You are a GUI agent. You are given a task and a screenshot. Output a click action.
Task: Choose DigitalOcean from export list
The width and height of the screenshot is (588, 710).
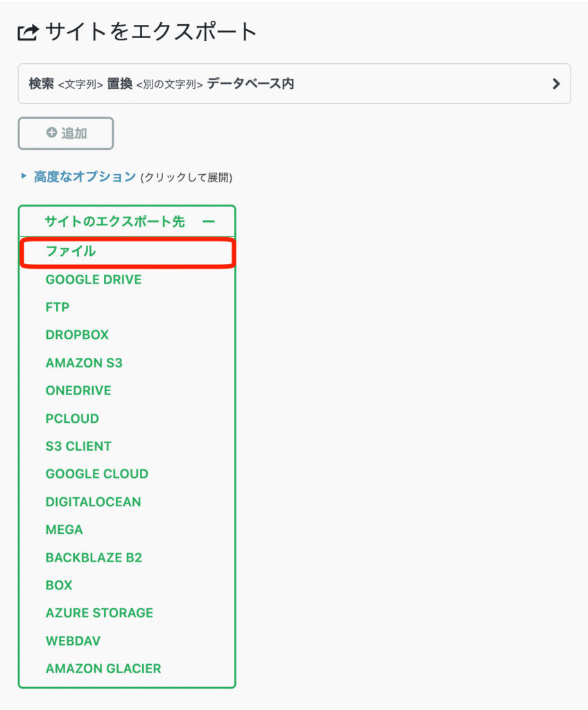(93, 501)
